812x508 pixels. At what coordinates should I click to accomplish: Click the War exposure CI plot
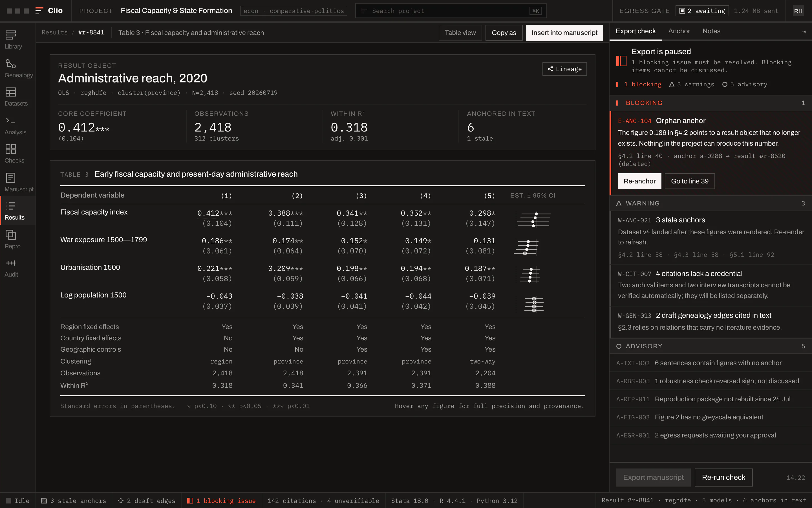click(x=526, y=247)
